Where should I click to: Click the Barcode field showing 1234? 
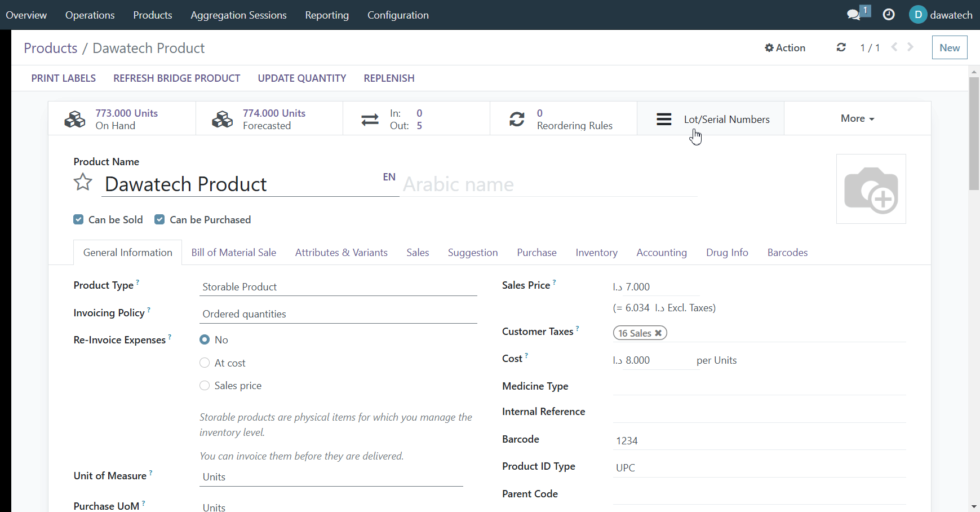759,441
